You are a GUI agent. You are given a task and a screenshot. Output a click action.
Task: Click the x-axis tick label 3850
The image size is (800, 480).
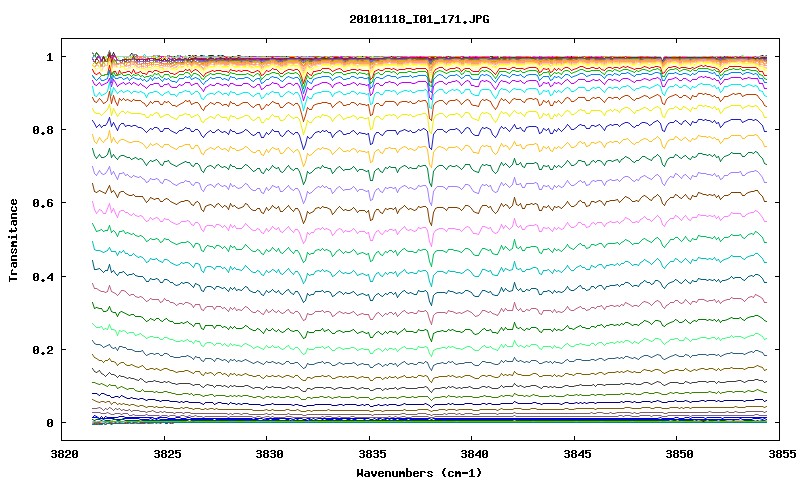[x=679, y=454]
